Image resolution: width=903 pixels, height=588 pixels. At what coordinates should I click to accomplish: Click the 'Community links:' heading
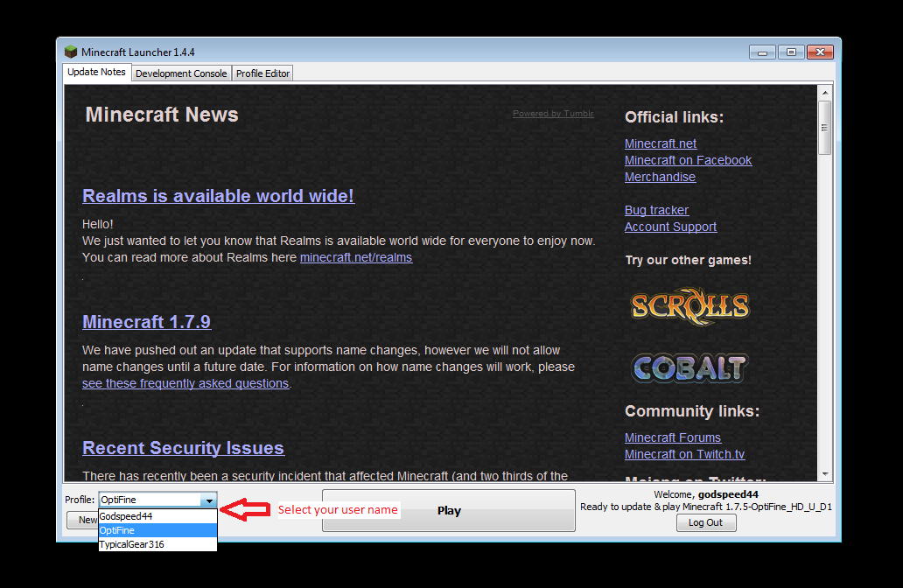(x=691, y=411)
